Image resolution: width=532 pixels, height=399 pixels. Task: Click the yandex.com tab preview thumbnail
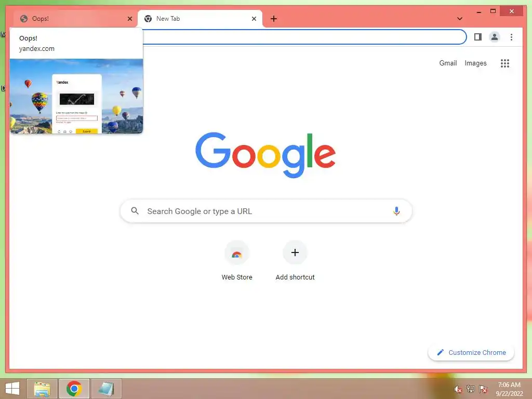pos(76,96)
